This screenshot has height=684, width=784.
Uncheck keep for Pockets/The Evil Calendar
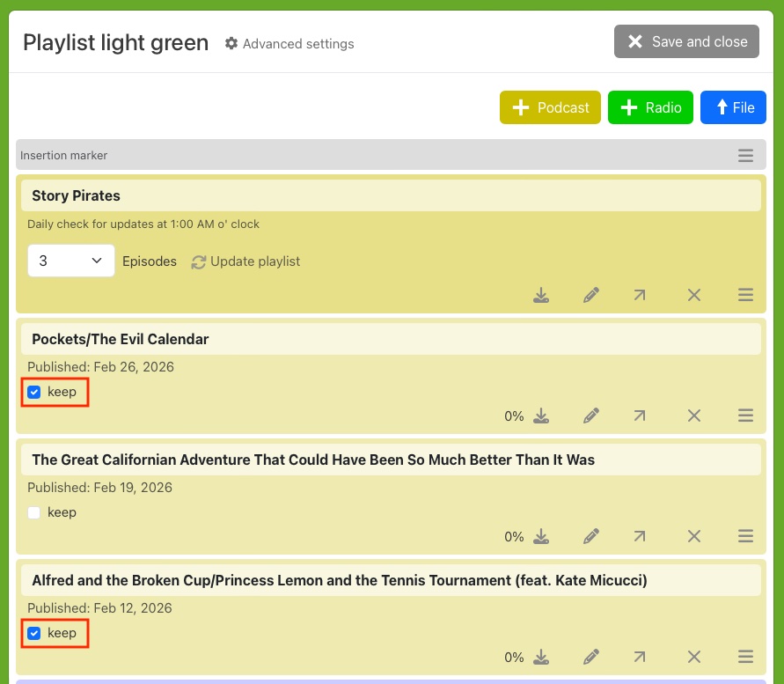[x=34, y=392]
